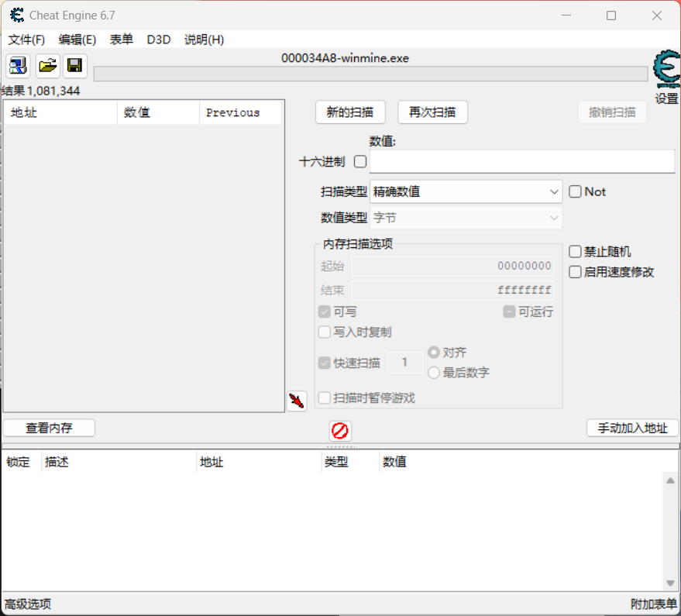Click the 数值 input field
681x616 pixels.
click(522, 162)
